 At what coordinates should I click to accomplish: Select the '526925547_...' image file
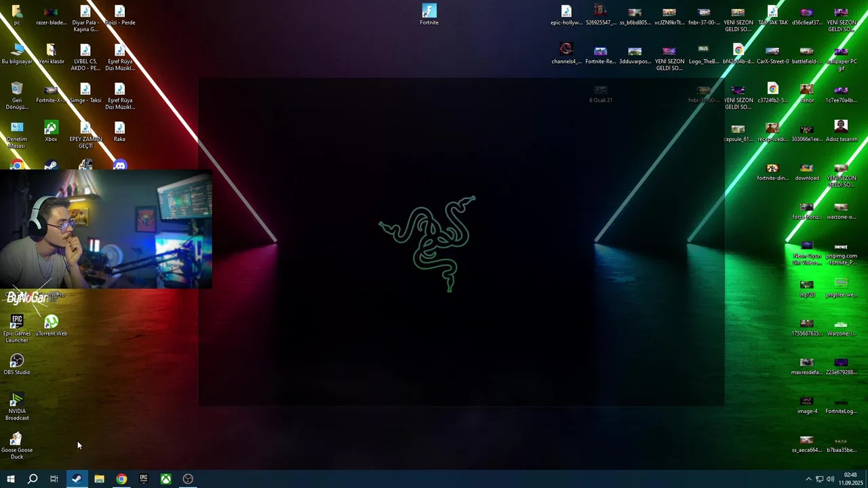(600, 15)
